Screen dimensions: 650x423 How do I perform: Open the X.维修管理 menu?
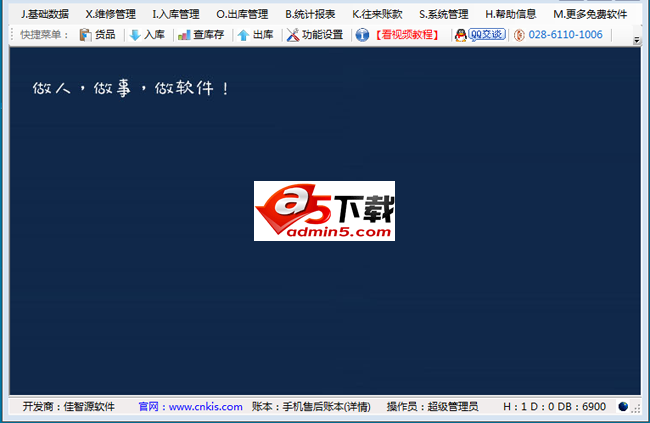coord(111,14)
